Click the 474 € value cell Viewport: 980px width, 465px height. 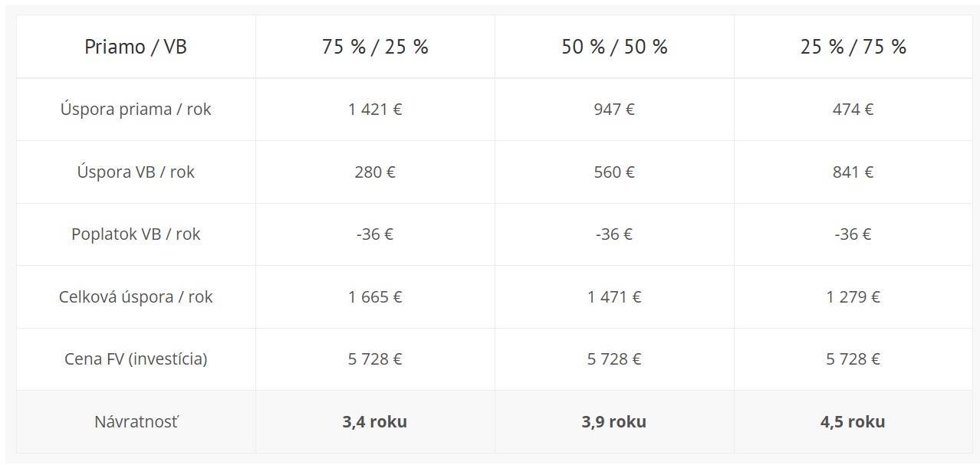click(853, 110)
